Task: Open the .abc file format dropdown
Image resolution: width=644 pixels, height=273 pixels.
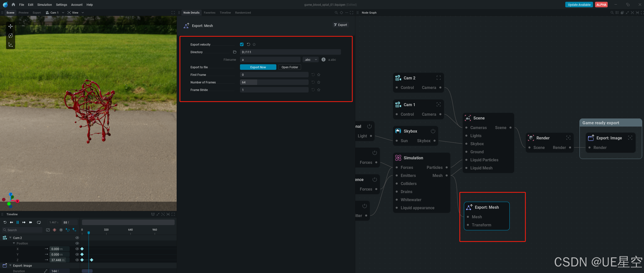Action: (x=310, y=59)
